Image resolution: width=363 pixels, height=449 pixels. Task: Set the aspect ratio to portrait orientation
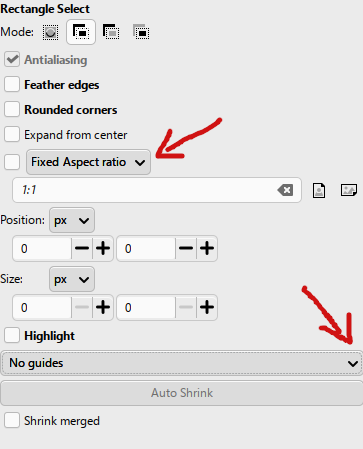319,190
